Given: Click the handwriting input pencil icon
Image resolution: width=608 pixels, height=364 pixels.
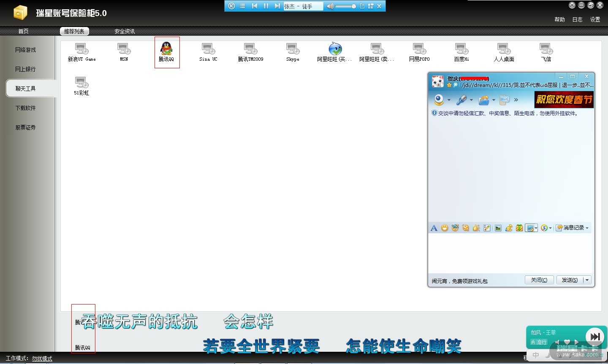Looking at the screenshot, I should [487, 228].
